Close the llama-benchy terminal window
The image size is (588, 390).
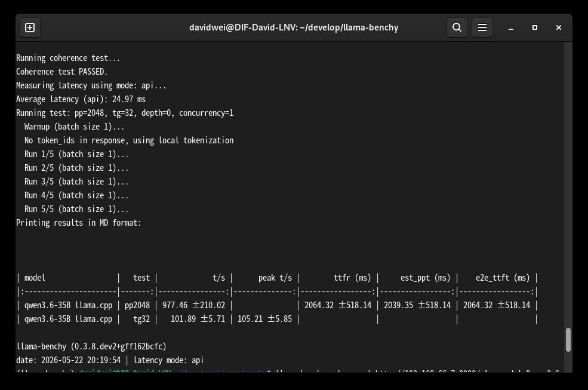click(558, 27)
